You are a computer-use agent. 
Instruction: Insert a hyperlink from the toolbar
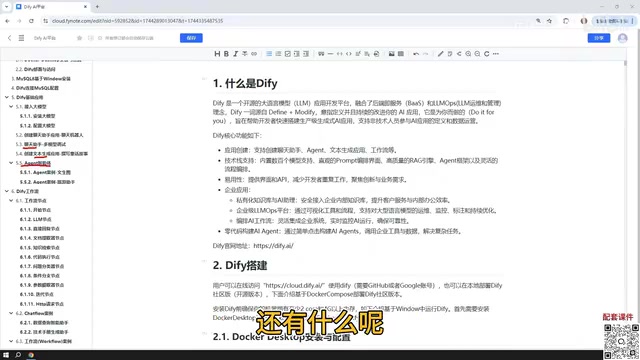[x=254, y=54]
